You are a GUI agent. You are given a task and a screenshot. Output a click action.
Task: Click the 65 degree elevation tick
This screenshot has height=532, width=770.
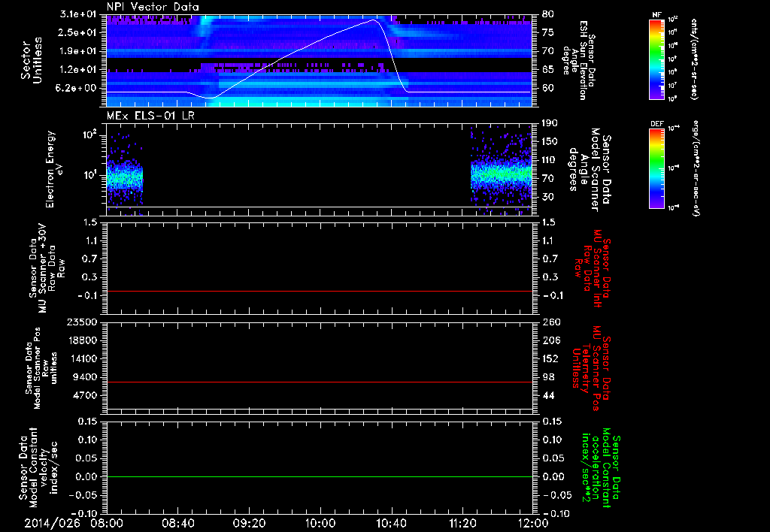548,70
